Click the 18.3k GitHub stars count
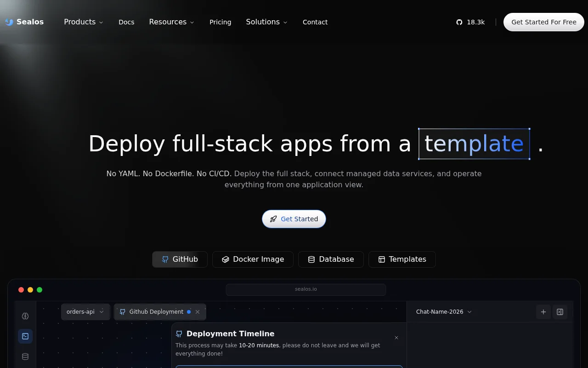This screenshot has width=588, height=368. tap(476, 22)
